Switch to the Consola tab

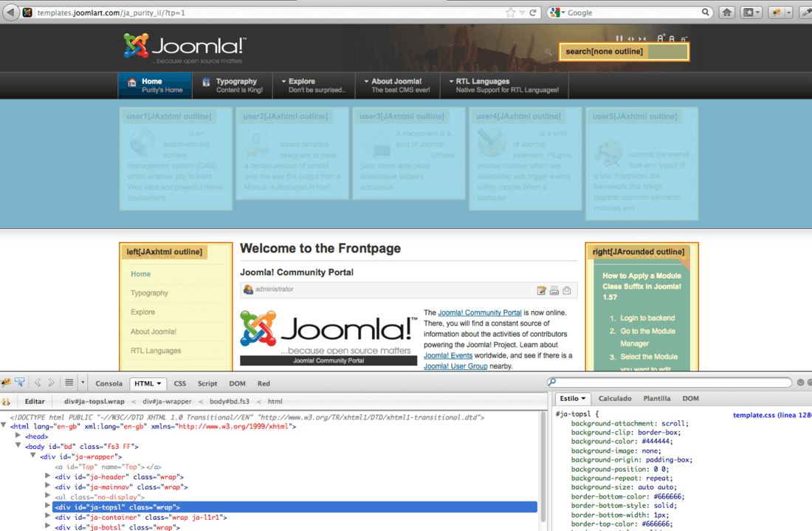109,384
